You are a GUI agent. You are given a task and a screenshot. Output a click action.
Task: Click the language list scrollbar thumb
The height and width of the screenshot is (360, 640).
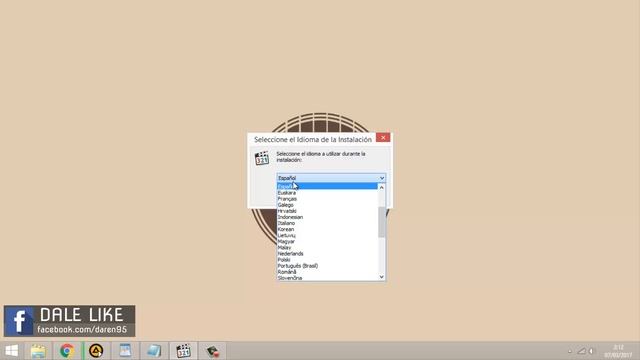click(382, 222)
